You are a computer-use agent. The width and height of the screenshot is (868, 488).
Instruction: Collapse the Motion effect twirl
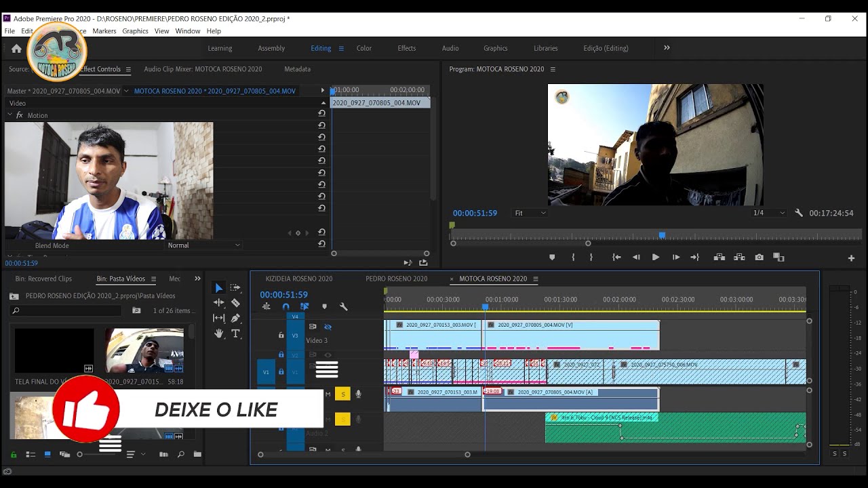click(9, 115)
